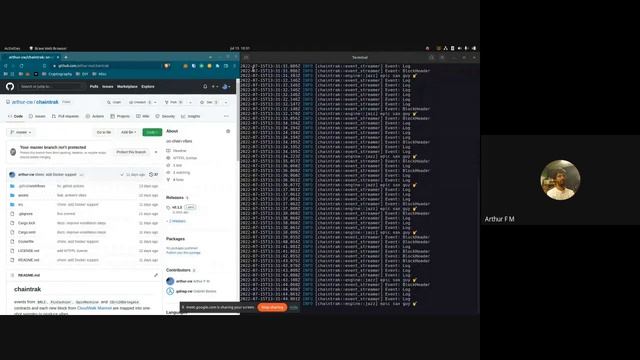The width and height of the screenshot is (640, 360).
Task: Click the Brave address bar URL
Action: [83, 66]
